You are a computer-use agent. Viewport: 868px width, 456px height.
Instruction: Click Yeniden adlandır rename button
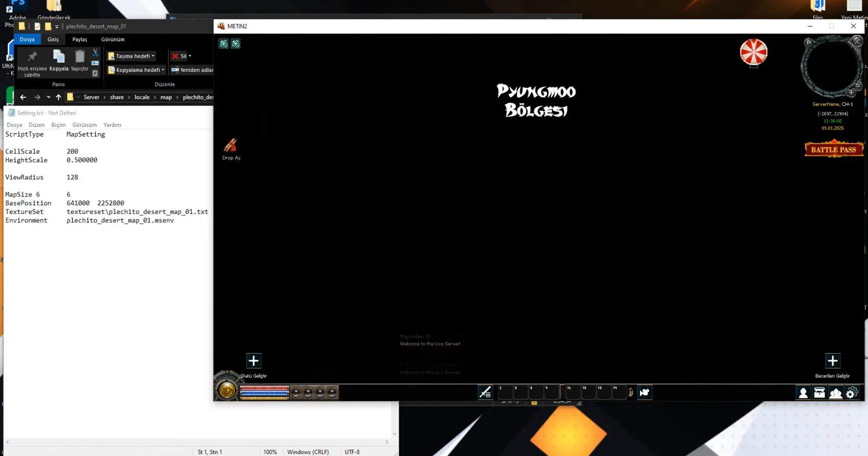point(192,70)
